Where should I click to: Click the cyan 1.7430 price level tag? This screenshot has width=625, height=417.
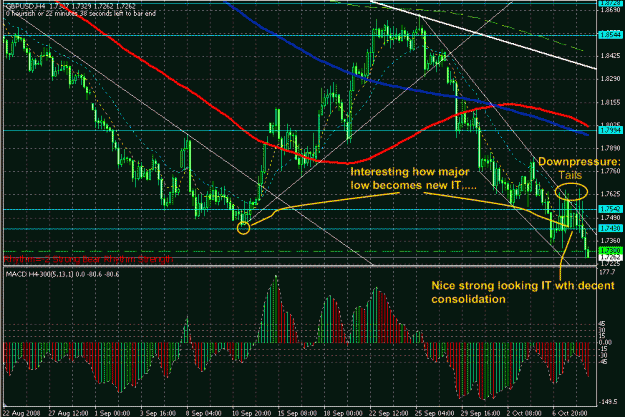pyautogui.click(x=610, y=228)
